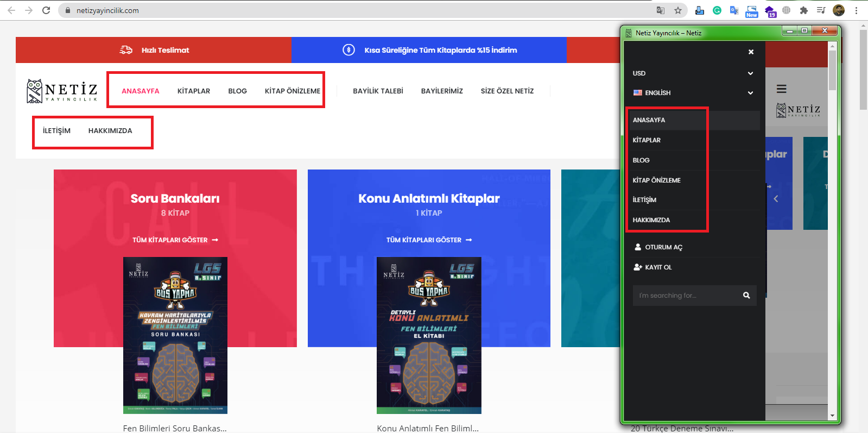Open the Chrome three-dot menu
This screenshot has width=868, height=433.
857,10
